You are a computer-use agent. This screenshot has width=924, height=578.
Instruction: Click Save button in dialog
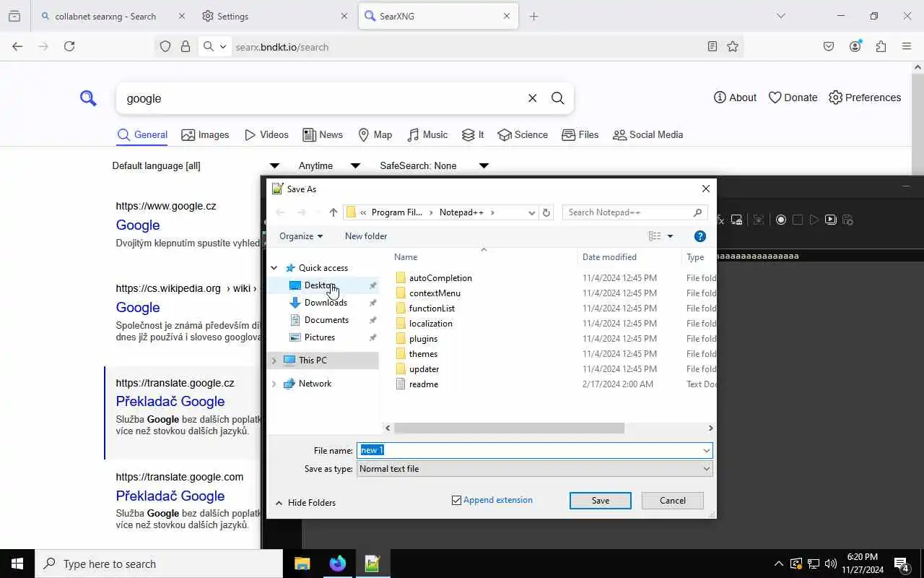601,501
